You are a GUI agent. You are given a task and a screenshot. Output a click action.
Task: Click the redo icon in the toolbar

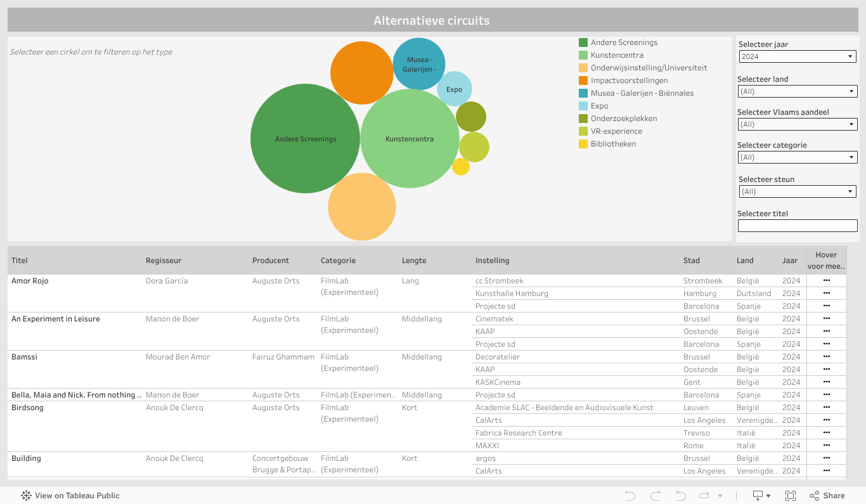point(656,496)
